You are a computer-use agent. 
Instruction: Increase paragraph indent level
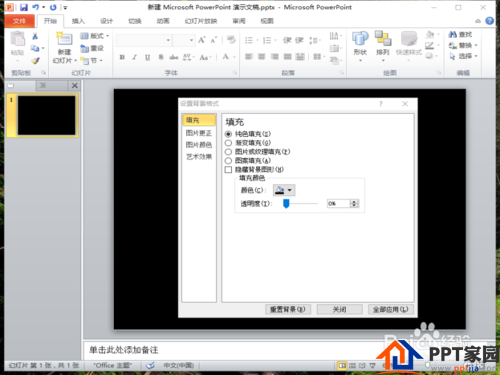[299, 40]
